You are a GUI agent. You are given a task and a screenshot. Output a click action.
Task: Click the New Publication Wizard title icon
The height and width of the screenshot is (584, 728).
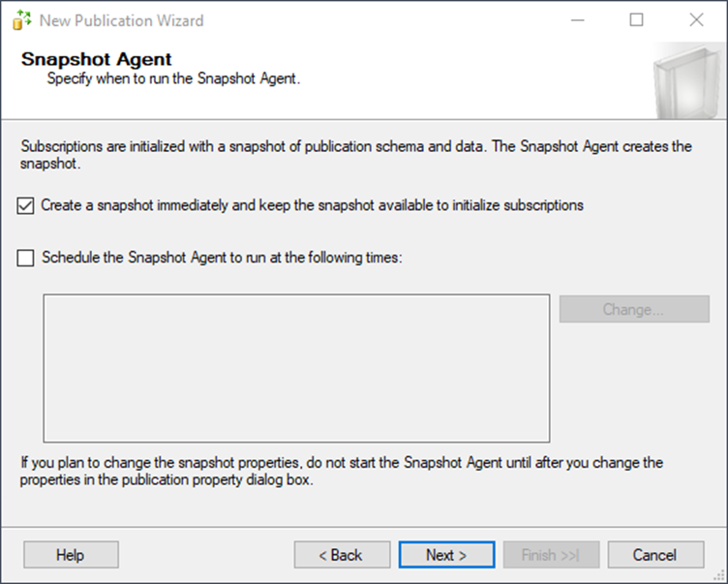pyautogui.click(x=22, y=20)
